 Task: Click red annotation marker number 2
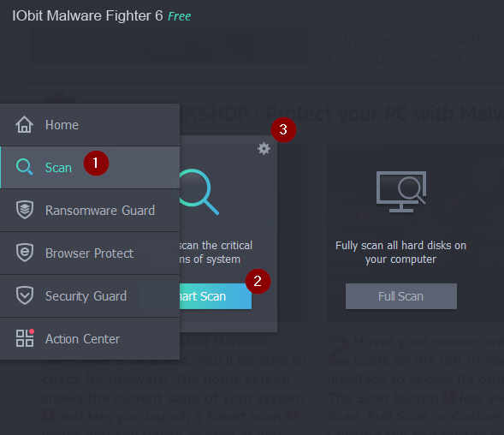pyautogui.click(x=258, y=281)
